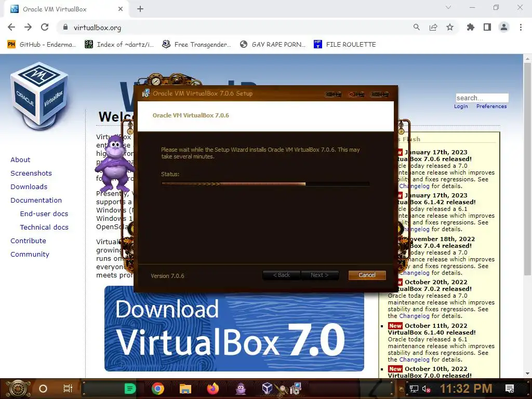The image size is (532, 399).
Task: Open the Index of ~dartz bookmark
Action: pos(119,45)
